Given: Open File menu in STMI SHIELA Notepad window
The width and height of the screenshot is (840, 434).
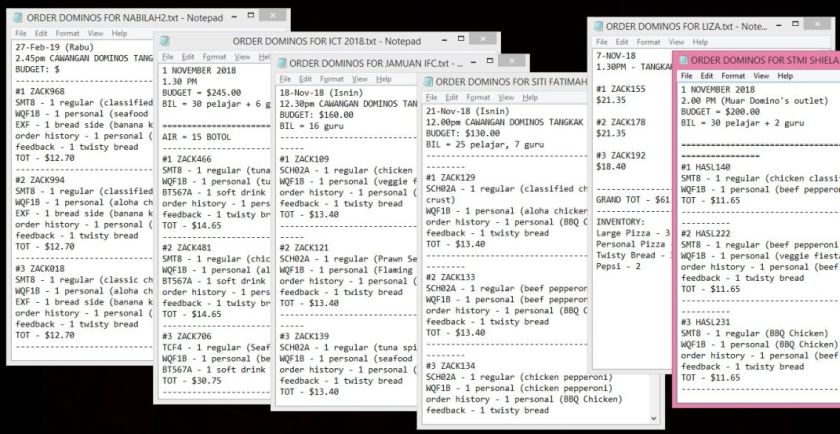Looking at the screenshot, I should pos(687,76).
